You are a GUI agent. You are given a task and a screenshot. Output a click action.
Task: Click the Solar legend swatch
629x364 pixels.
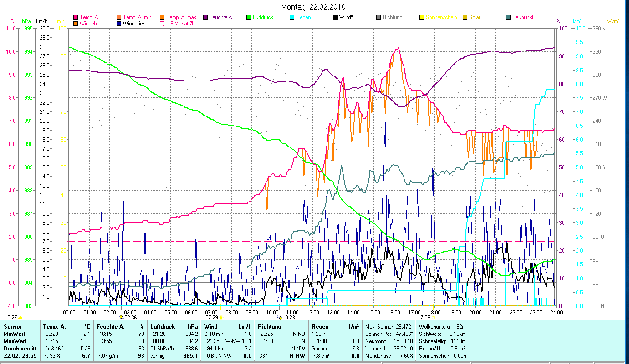click(x=465, y=17)
